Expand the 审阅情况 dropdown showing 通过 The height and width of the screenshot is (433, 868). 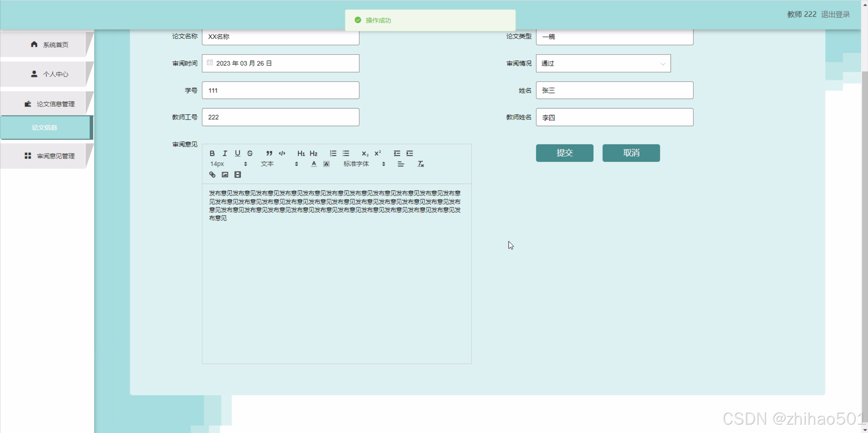tap(603, 63)
